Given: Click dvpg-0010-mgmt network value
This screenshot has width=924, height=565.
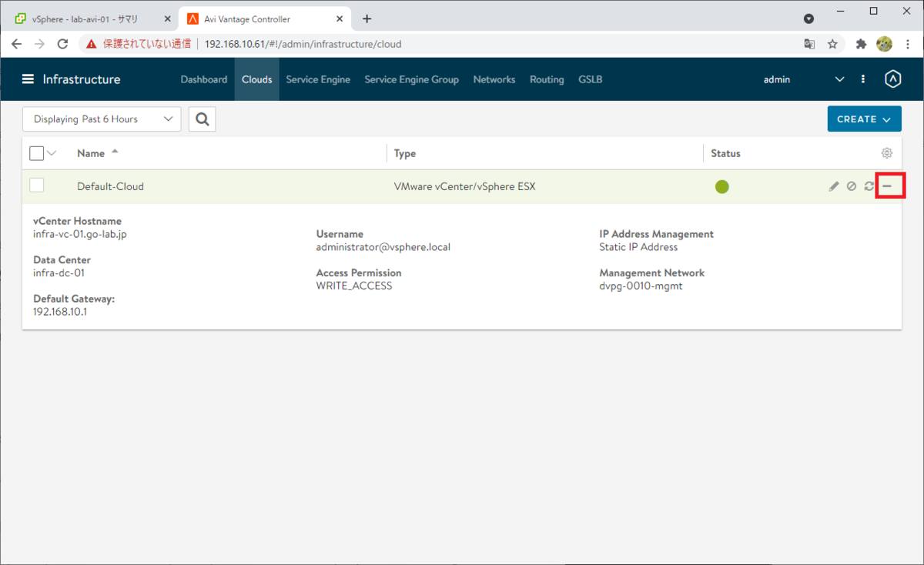Looking at the screenshot, I should (x=641, y=286).
